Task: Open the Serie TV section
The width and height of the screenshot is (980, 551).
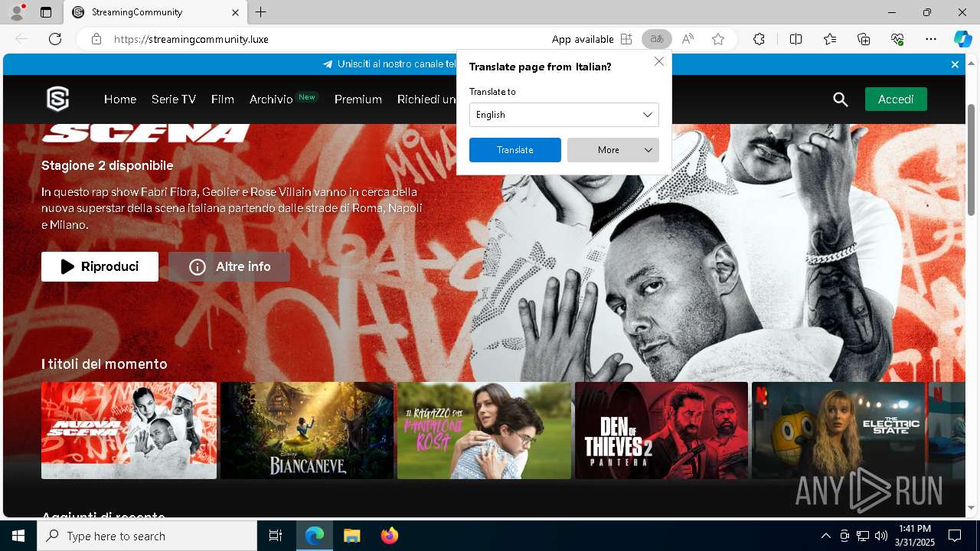Action: (174, 99)
